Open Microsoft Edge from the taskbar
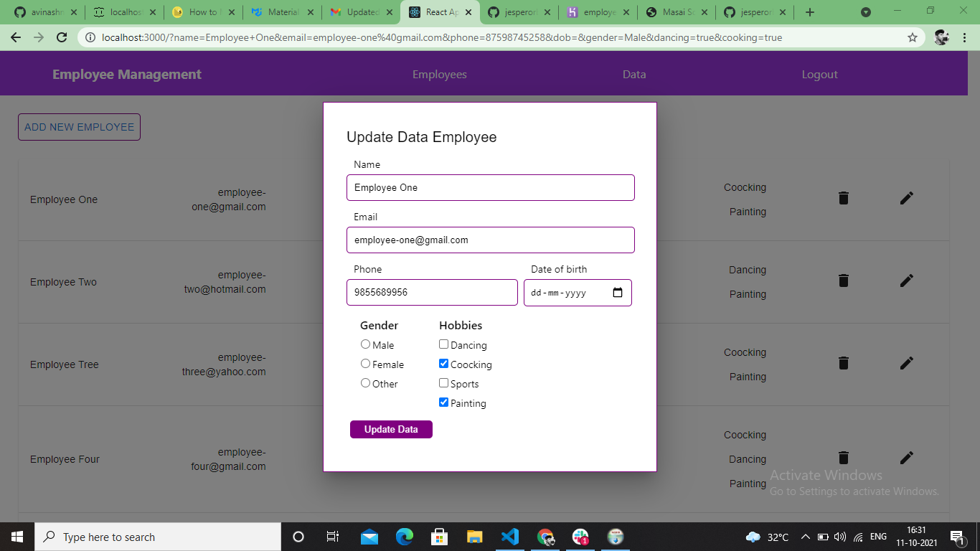 (x=405, y=537)
